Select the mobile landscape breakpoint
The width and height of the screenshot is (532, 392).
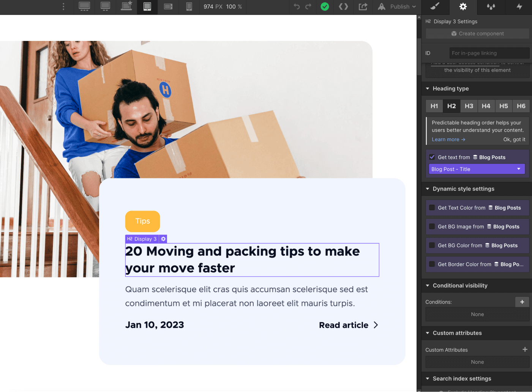168,7
